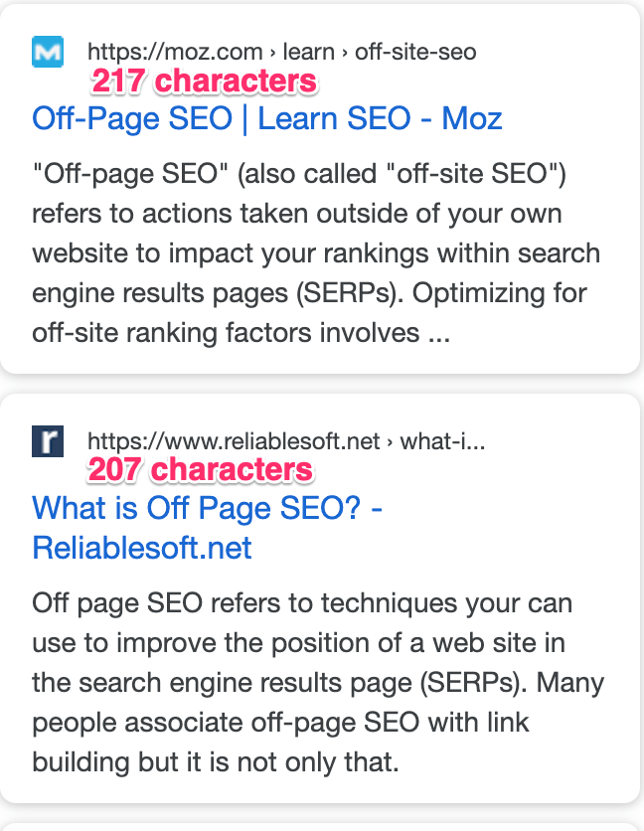This screenshot has height=831, width=644.
Task: Click 'Reliablesoft.net' in the second result title
Action: [x=142, y=548]
